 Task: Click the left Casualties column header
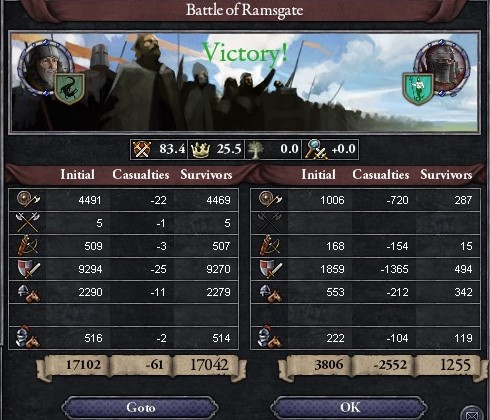(141, 174)
